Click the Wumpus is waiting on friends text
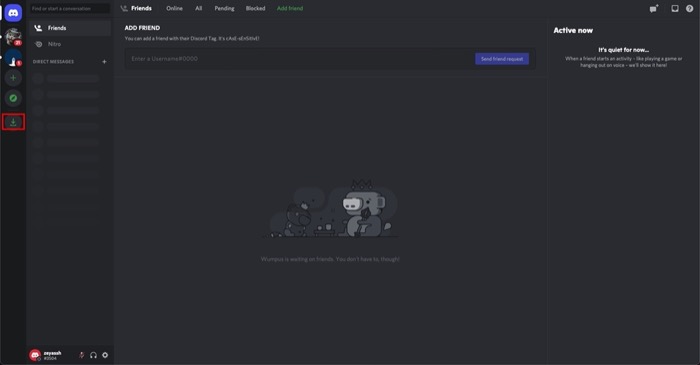The image size is (700, 365). click(330, 259)
